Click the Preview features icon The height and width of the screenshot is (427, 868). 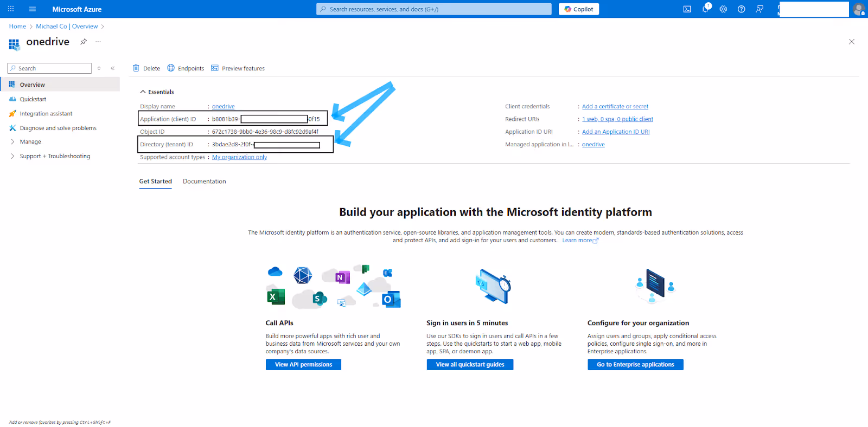(215, 68)
